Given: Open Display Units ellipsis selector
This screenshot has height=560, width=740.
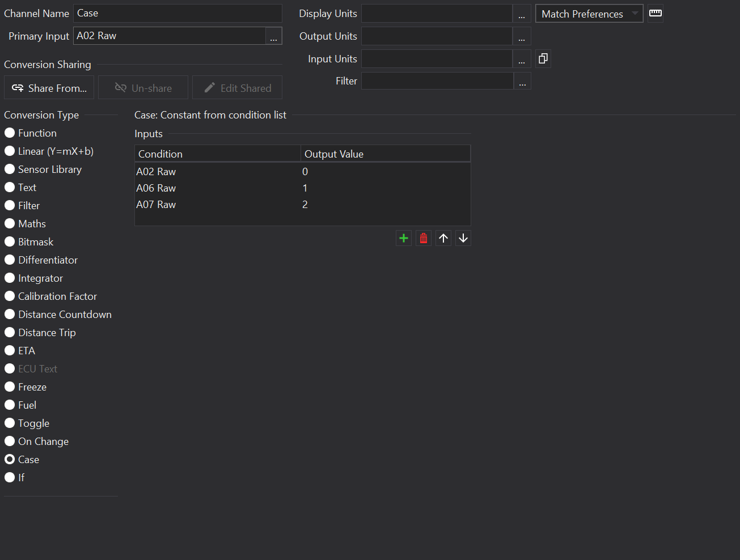Looking at the screenshot, I should 522,14.
